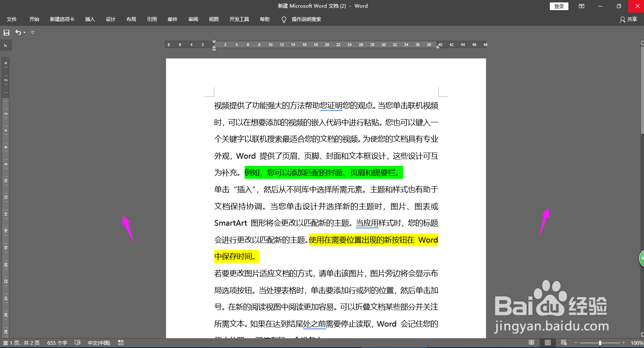Viewport: 644px width, 348px height.
Task: Switch to the 设计 ribbon tab
Action: 111,19
